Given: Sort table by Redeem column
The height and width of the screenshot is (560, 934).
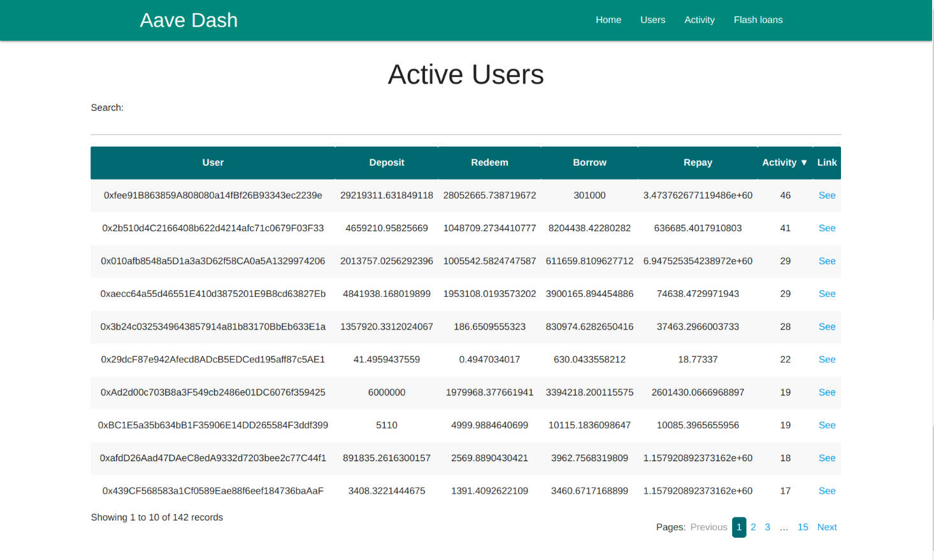Looking at the screenshot, I should [489, 162].
